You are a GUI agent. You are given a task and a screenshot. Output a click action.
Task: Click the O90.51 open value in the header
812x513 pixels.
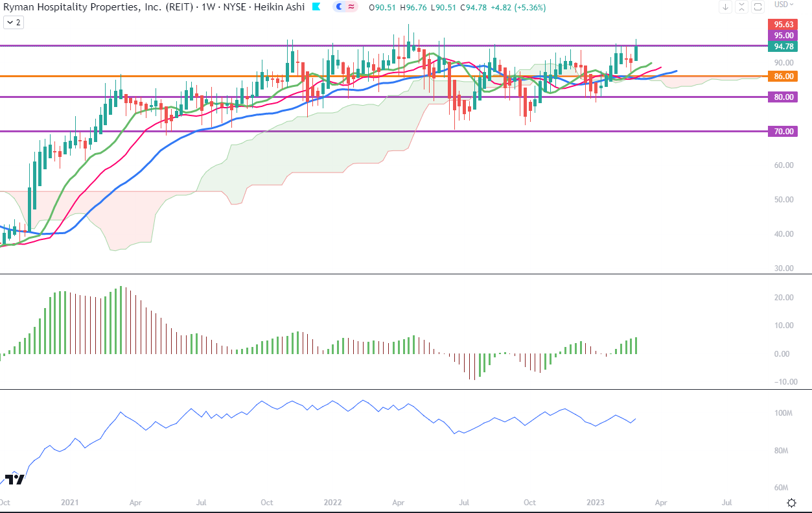[382, 8]
